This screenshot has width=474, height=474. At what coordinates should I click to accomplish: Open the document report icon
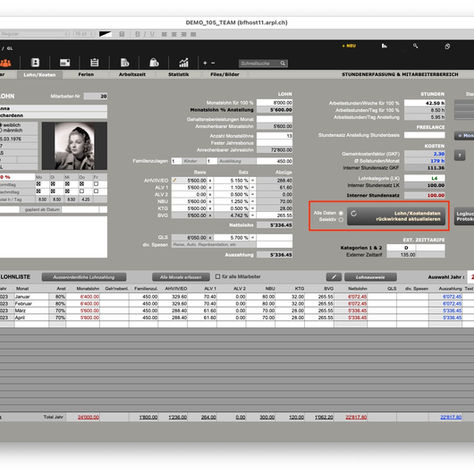(x=125, y=62)
